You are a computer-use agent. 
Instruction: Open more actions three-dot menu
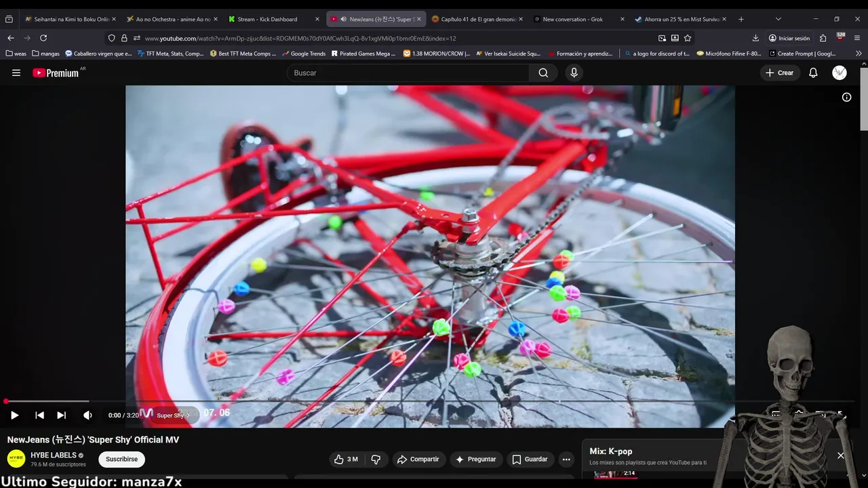point(566,460)
